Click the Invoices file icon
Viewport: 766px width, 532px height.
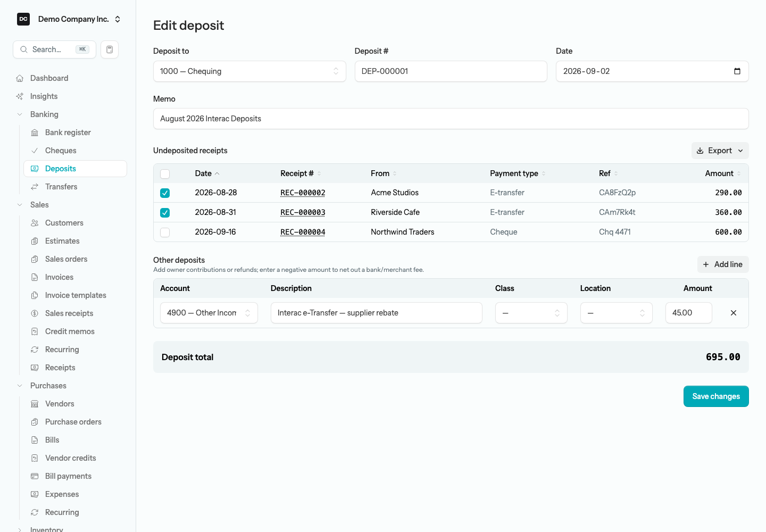pyautogui.click(x=35, y=277)
